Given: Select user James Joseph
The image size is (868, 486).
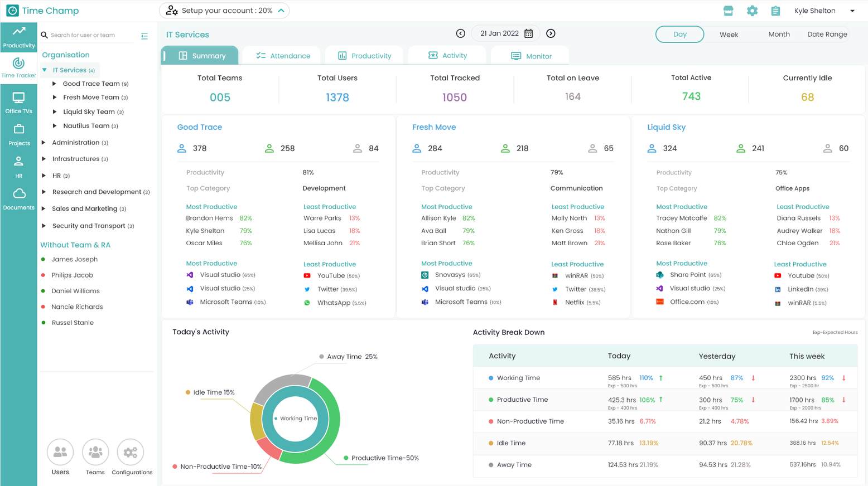Looking at the screenshot, I should click(x=74, y=259).
